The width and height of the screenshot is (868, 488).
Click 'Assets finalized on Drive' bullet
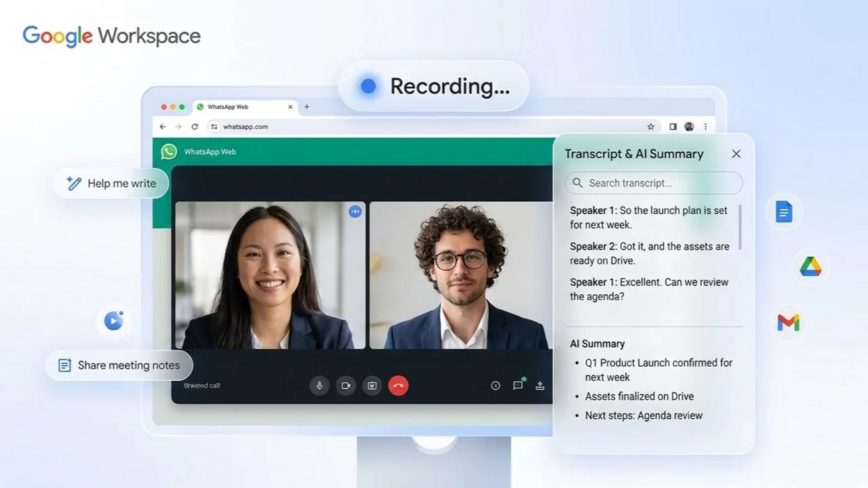(x=639, y=396)
